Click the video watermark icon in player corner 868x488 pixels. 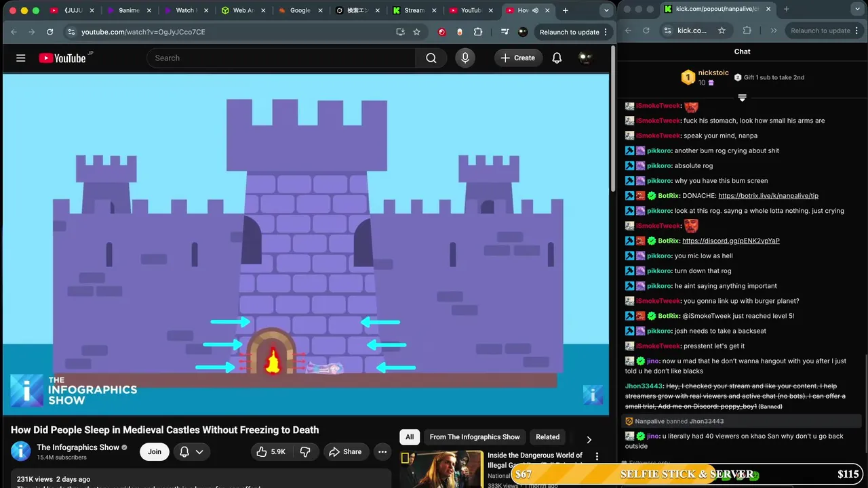(593, 395)
